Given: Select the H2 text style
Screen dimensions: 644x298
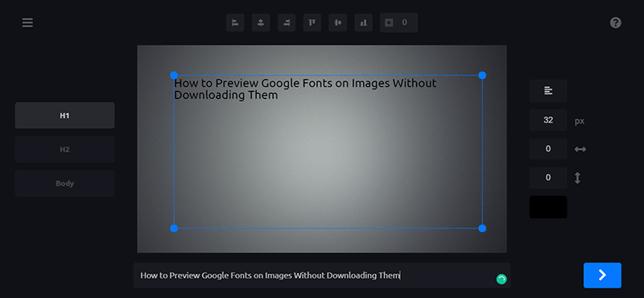Looking at the screenshot, I should click(65, 149).
